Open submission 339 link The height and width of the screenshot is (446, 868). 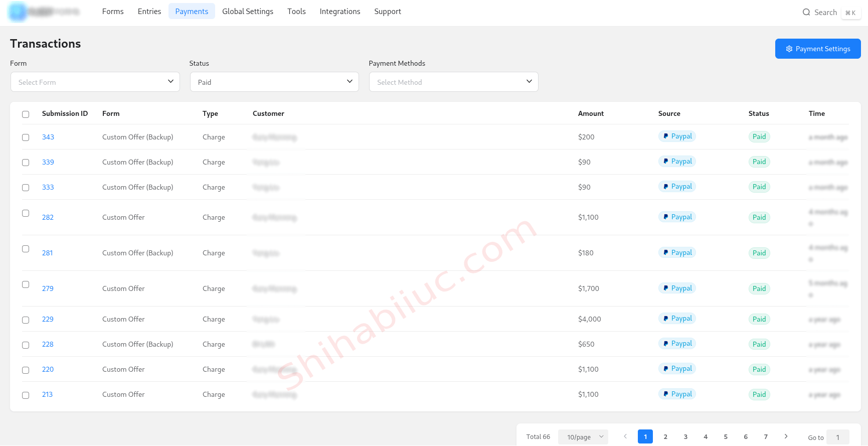pos(48,162)
